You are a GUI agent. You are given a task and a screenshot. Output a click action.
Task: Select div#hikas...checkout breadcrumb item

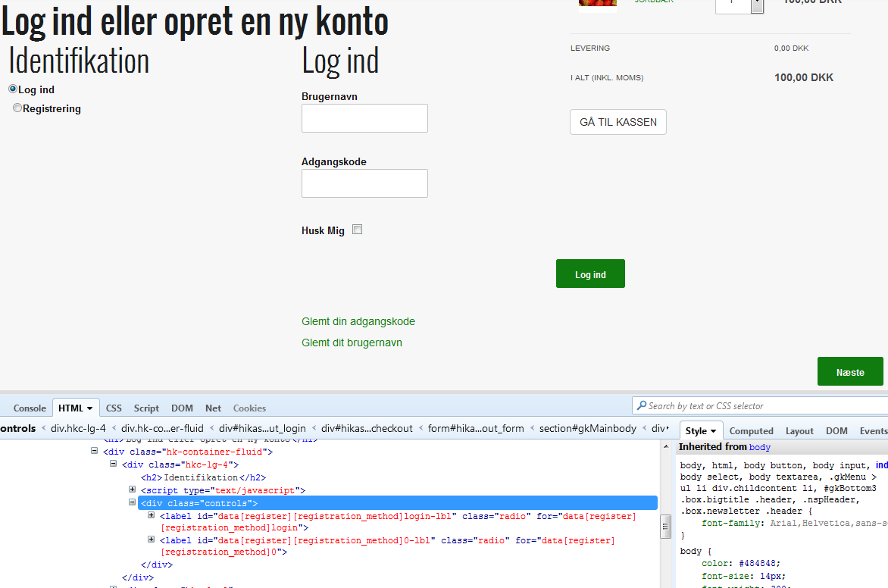[367, 429]
